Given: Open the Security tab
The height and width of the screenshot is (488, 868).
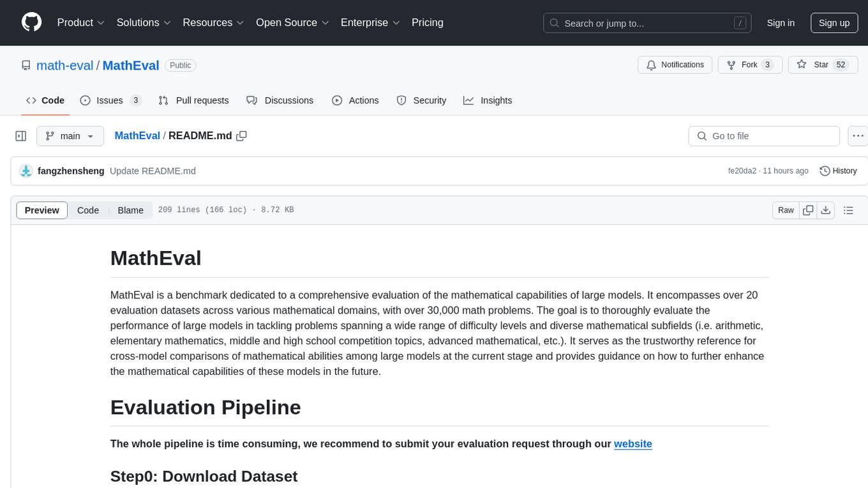Looking at the screenshot, I should pos(421,100).
